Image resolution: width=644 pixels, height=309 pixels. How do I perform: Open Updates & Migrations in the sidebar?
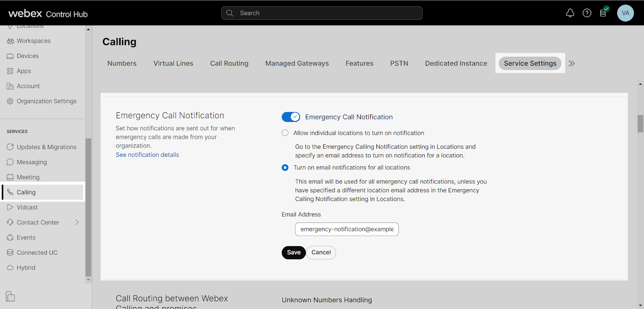[x=47, y=147]
